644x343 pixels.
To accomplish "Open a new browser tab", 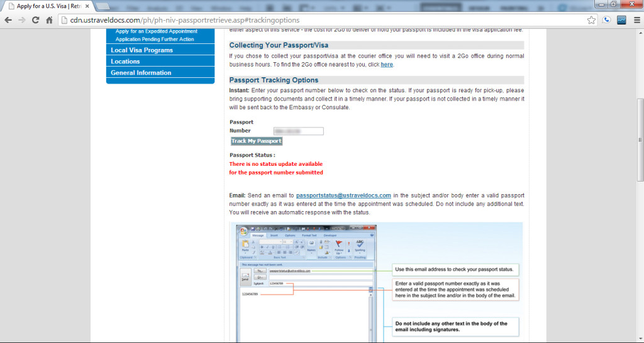I will pyautogui.click(x=103, y=6).
